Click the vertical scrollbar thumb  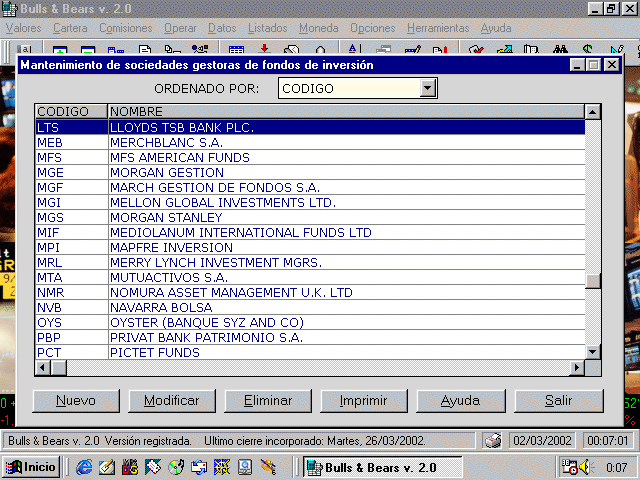[x=593, y=281]
